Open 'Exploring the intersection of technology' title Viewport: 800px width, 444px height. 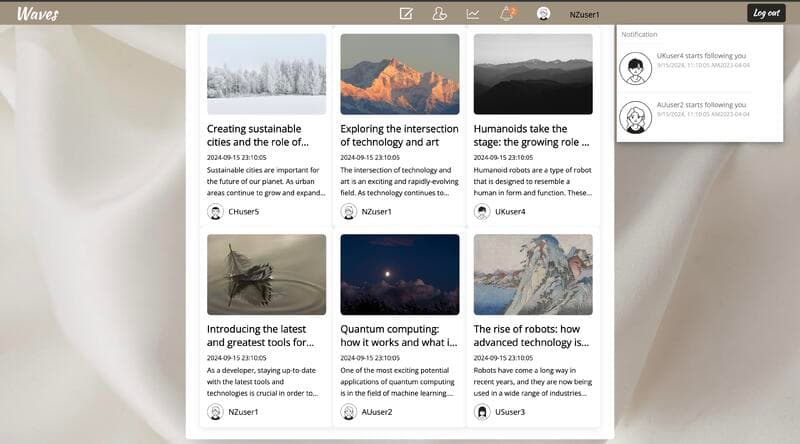point(399,135)
